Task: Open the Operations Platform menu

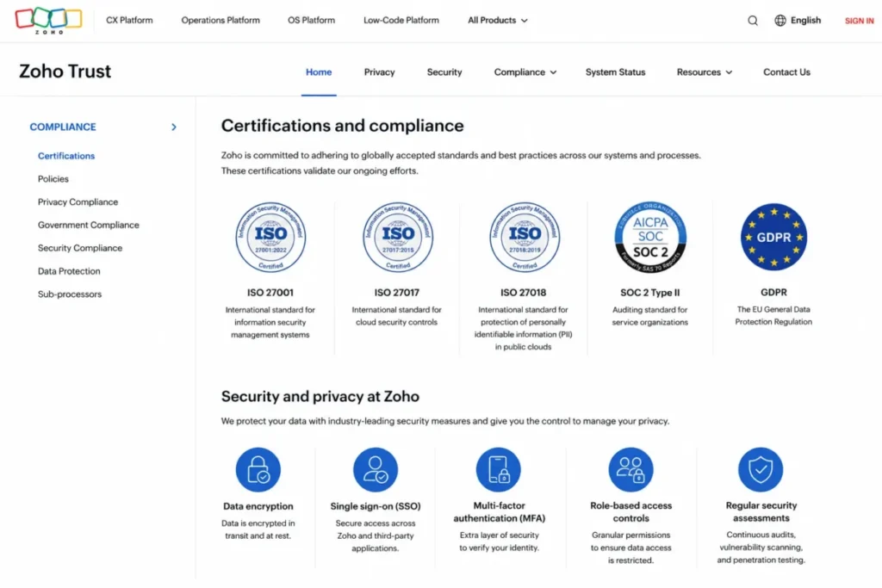Action: point(220,21)
